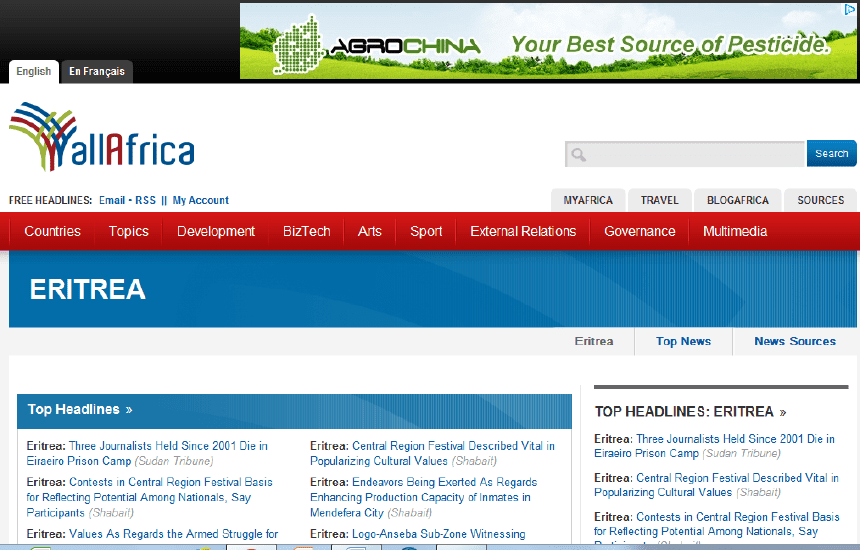Click the ERITREA page title banner
The width and height of the screenshot is (860, 550).
(432, 289)
